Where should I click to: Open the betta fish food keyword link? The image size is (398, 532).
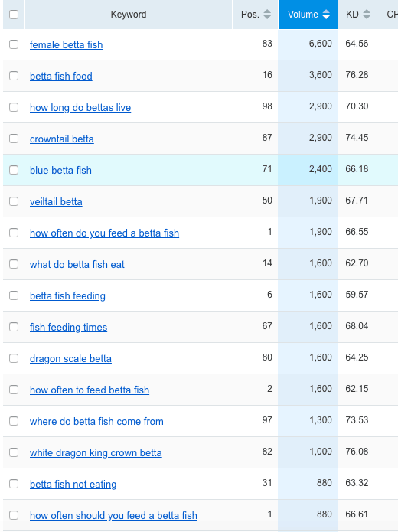pyautogui.click(x=61, y=76)
